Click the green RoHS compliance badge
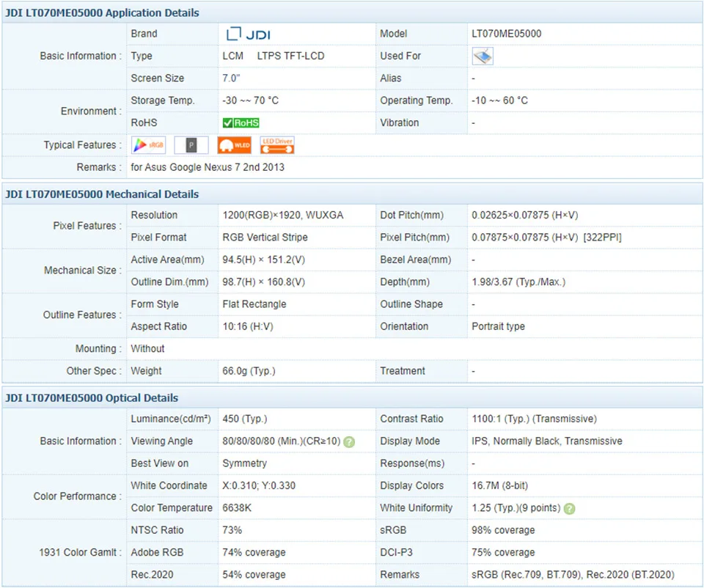This screenshot has height=588, width=704. point(241,123)
